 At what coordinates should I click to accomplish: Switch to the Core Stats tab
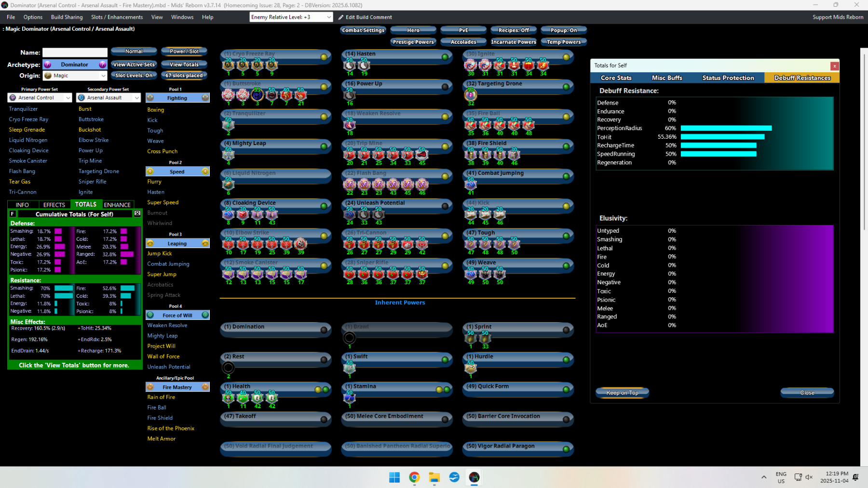(616, 78)
